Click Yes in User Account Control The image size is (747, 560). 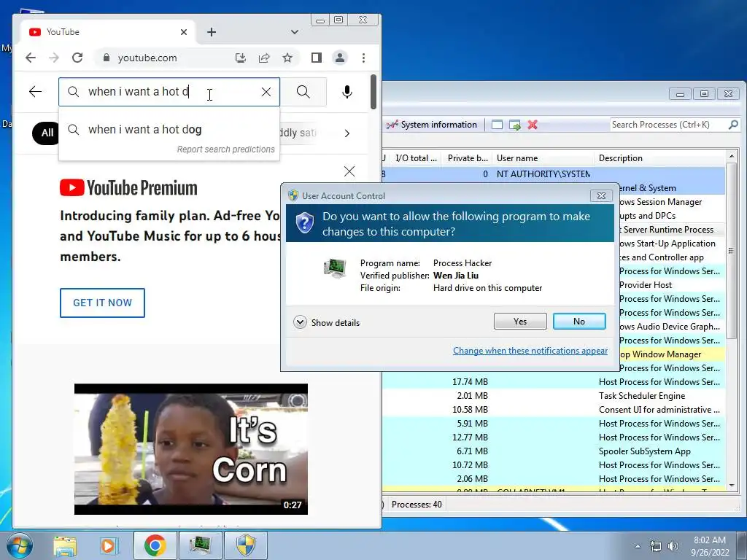[520, 322]
